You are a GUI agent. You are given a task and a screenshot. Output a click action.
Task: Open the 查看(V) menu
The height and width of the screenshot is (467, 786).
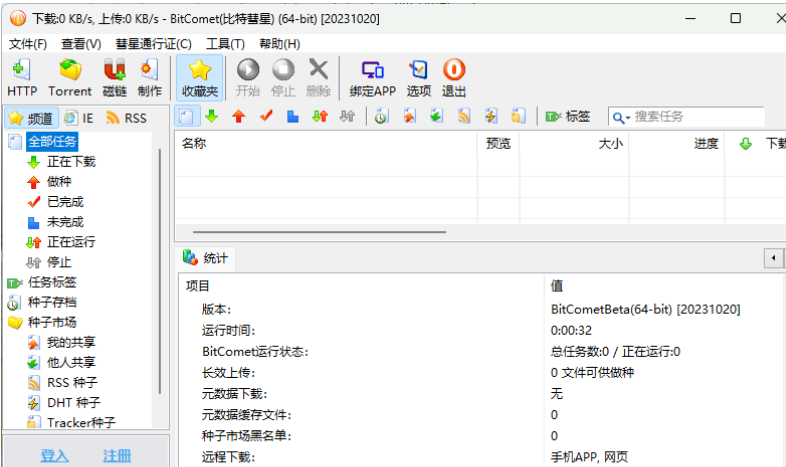(81, 44)
